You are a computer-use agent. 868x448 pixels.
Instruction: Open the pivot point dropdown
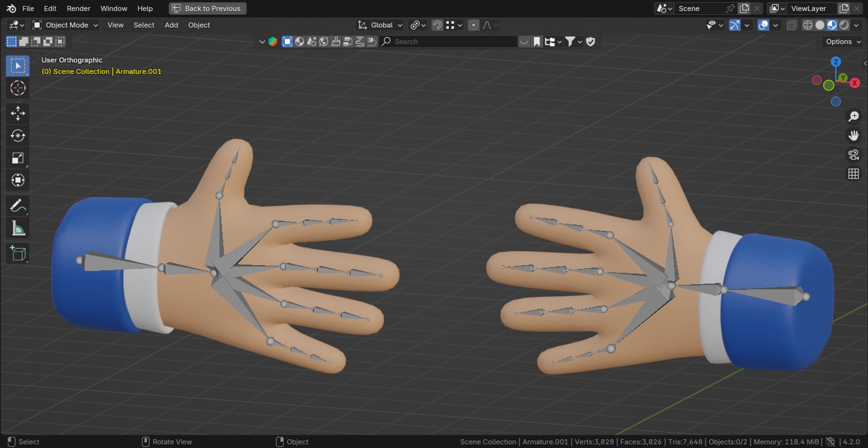tap(417, 25)
